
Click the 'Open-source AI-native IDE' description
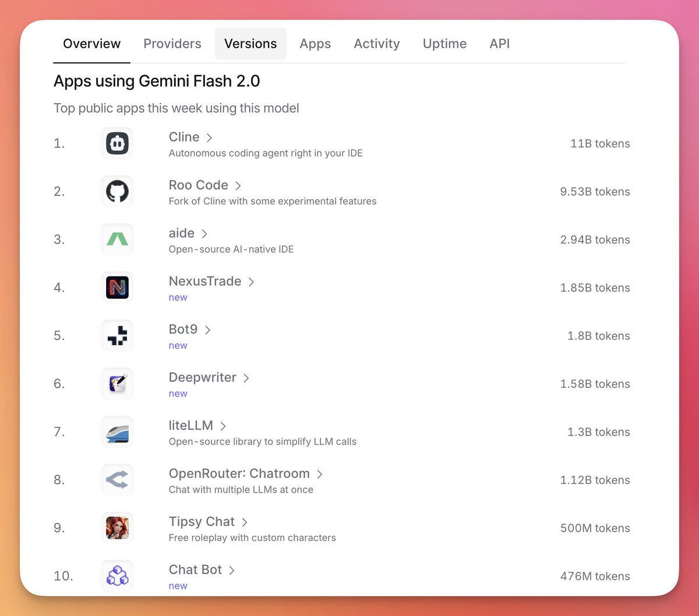click(231, 249)
